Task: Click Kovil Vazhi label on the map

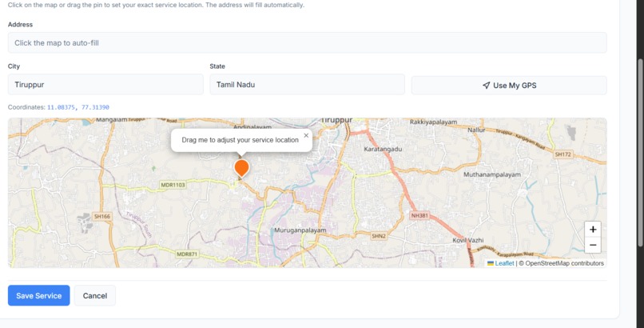Action: tap(467, 240)
